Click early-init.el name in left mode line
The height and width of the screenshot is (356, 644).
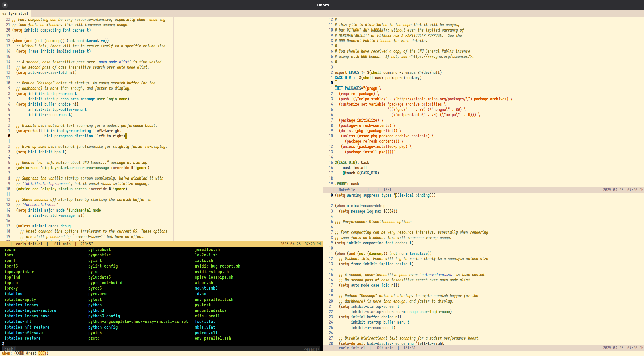pos(29,244)
